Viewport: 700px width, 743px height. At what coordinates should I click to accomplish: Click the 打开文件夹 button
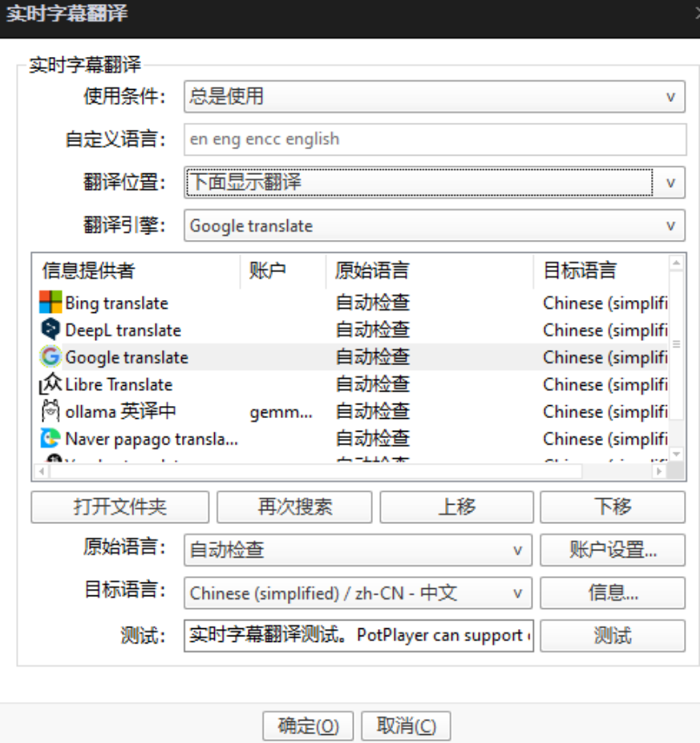coord(119,507)
